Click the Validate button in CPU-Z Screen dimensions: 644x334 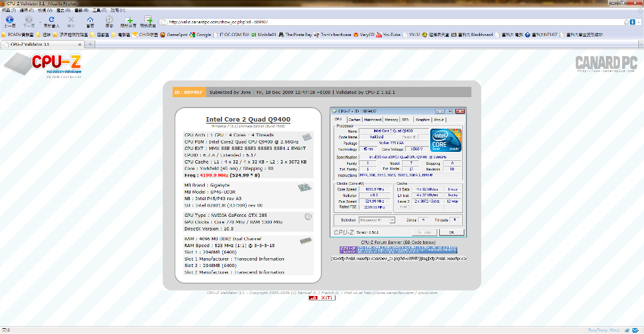pyautogui.click(x=424, y=232)
